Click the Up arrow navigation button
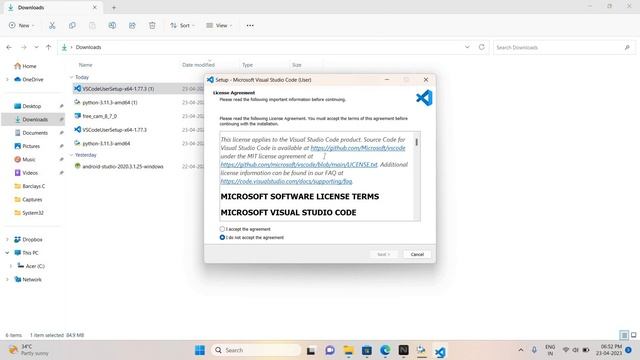The height and width of the screenshot is (360, 640). pyautogui.click(x=49, y=47)
